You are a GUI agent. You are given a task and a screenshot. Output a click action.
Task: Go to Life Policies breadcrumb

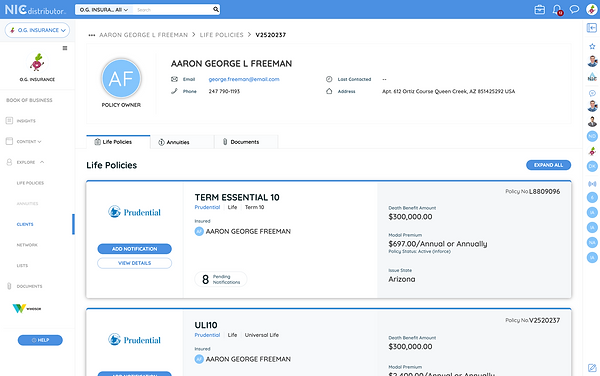[x=222, y=35]
